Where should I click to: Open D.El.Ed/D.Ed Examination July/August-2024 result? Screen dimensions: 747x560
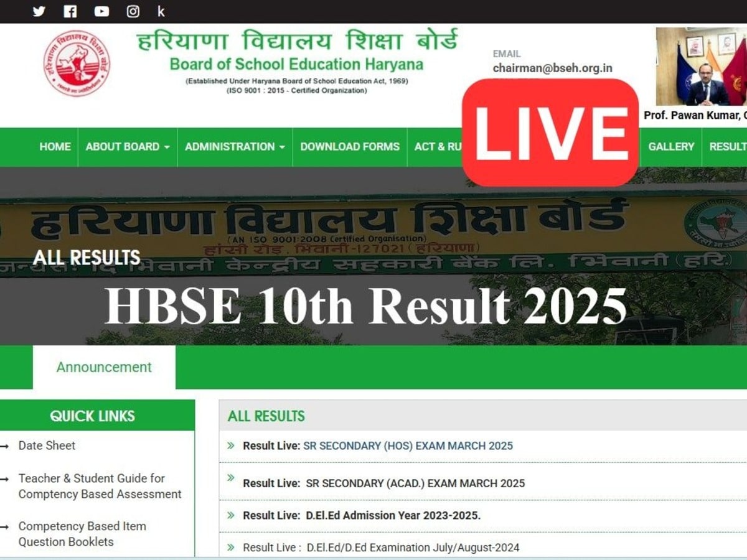point(412,548)
